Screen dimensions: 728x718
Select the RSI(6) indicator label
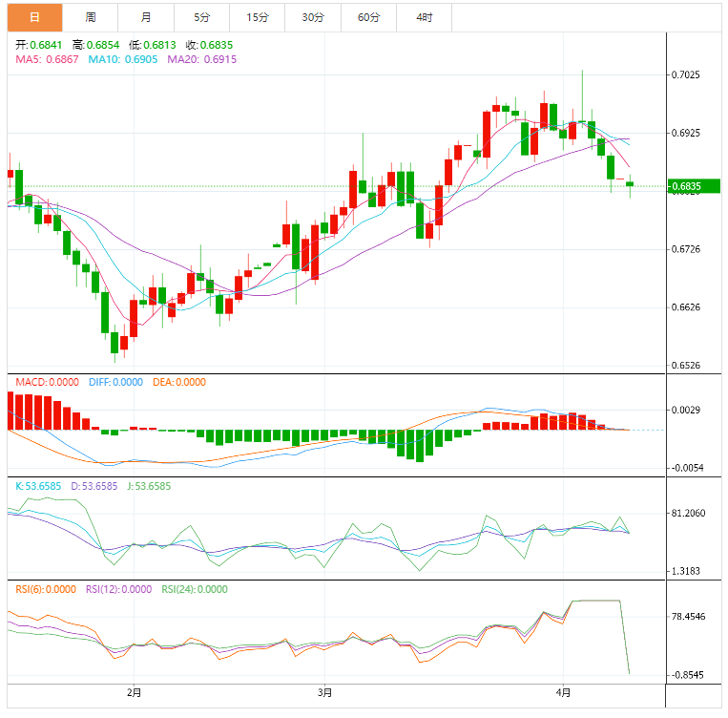[45, 589]
